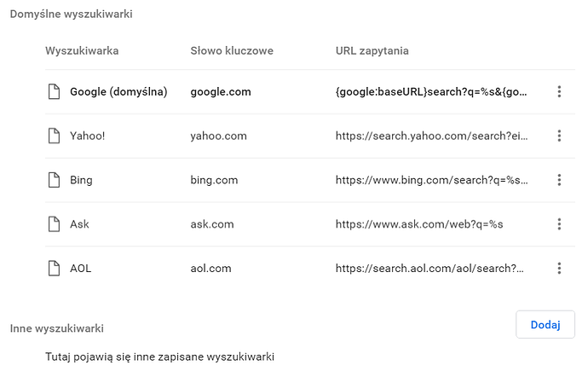Image resolution: width=588 pixels, height=371 pixels.
Task: Open the three-dot menu for Ask
Action: (x=559, y=224)
